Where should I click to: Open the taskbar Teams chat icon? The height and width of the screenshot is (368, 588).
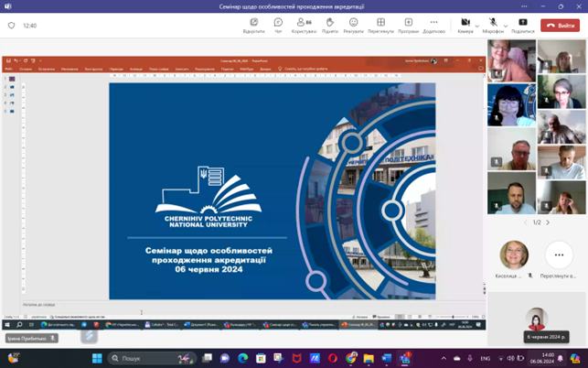click(x=225, y=358)
